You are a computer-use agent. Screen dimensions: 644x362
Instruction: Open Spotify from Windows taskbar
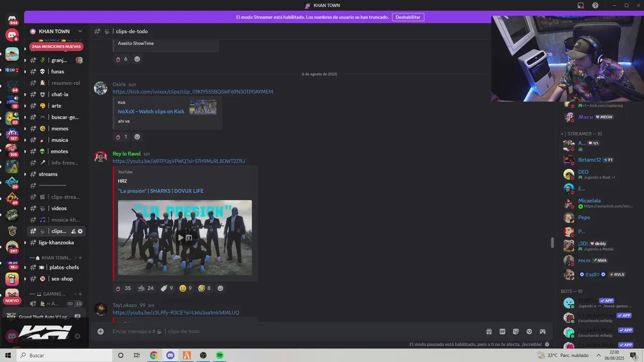pos(219,355)
